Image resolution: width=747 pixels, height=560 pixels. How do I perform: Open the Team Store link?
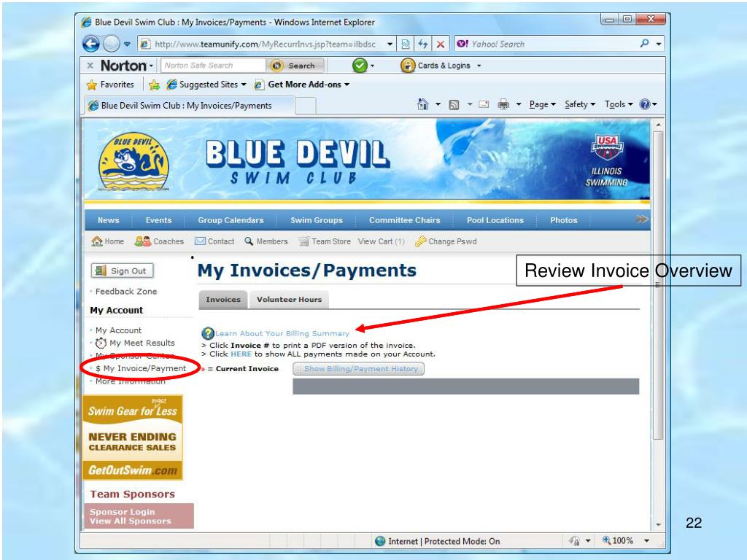point(325,241)
